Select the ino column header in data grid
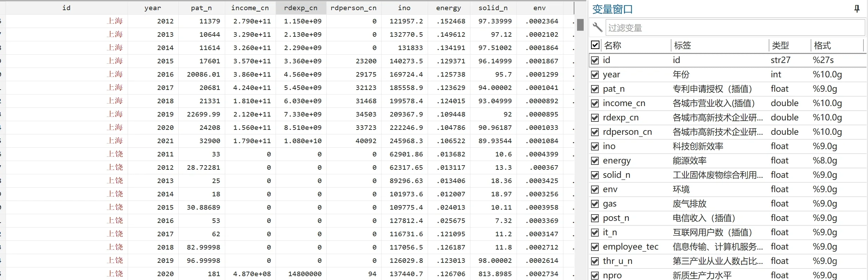The height and width of the screenshot is (280, 868). (x=404, y=8)
